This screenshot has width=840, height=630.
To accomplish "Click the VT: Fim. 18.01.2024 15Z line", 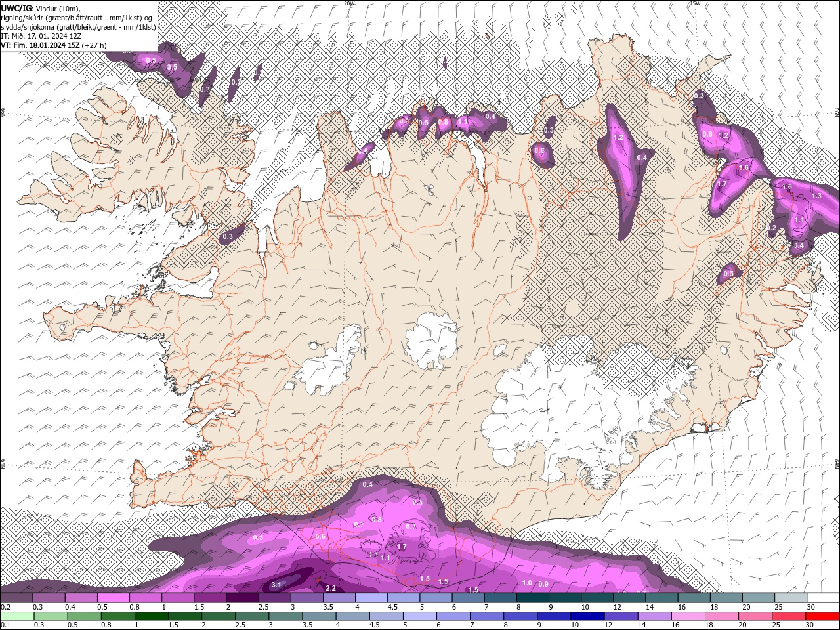I will coord(40,45).
